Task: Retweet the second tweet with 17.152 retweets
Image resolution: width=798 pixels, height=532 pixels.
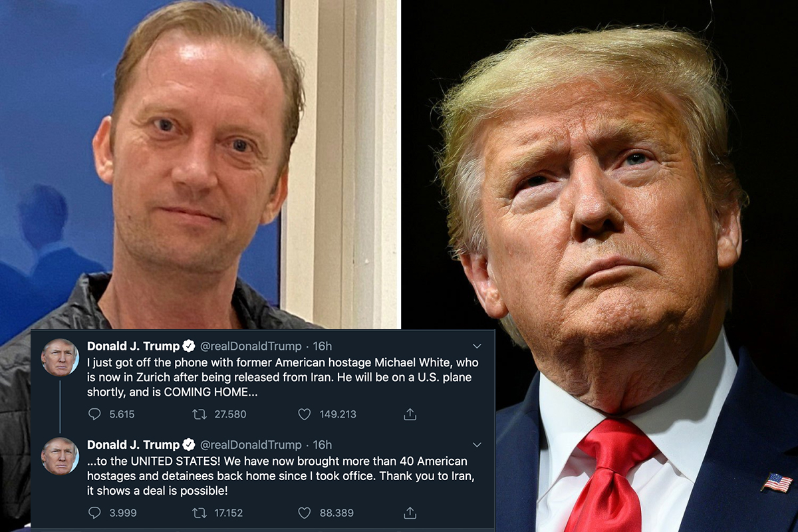Action: click(x=199, y=513)
